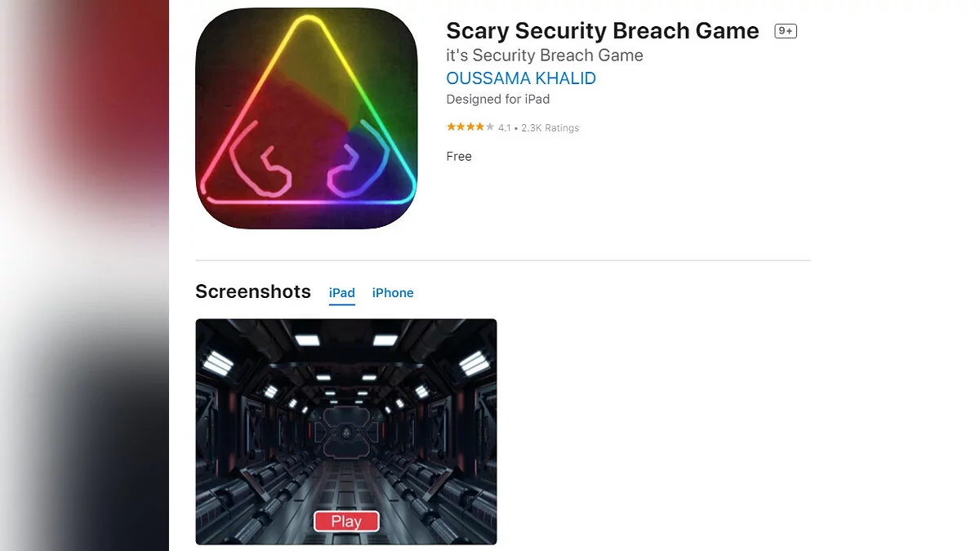
Task: Click the Scary Security Breach Game title
Action: point(603,31)
